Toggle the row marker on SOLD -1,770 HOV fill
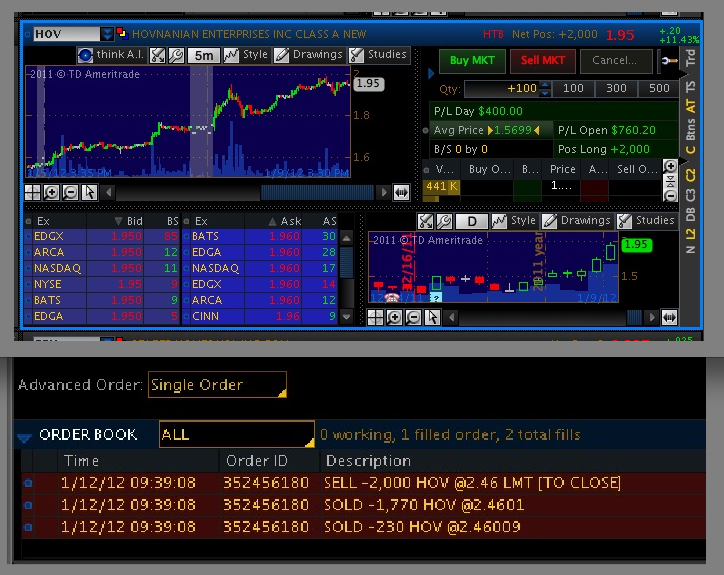The height and width of the screenshot is (575, 724). tap(28, 505)
